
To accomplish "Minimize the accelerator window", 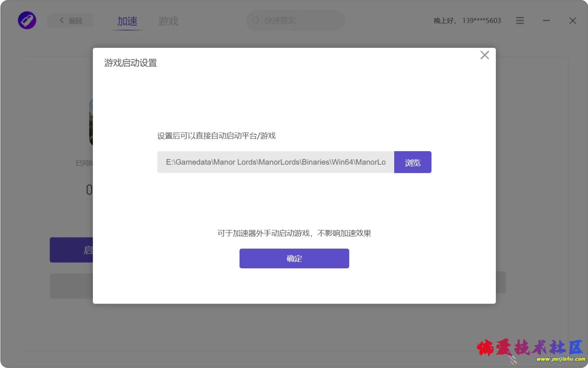I will pyautogui.click(x=546, y=21).
